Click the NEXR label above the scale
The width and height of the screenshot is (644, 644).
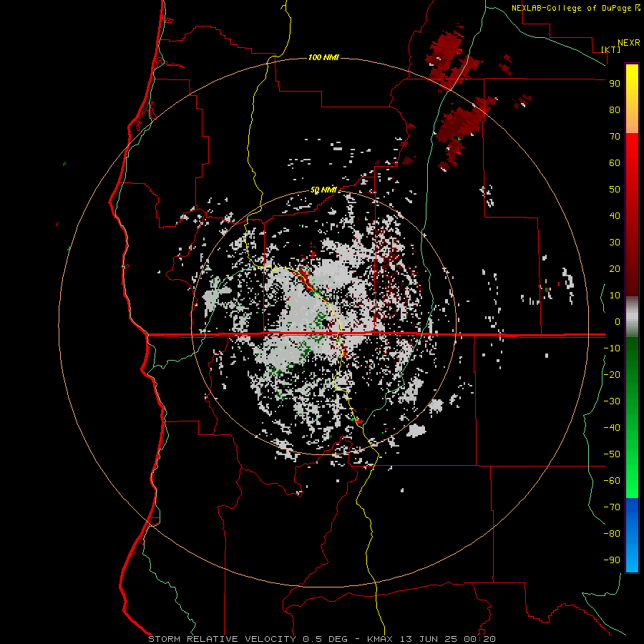coord(629,43)
